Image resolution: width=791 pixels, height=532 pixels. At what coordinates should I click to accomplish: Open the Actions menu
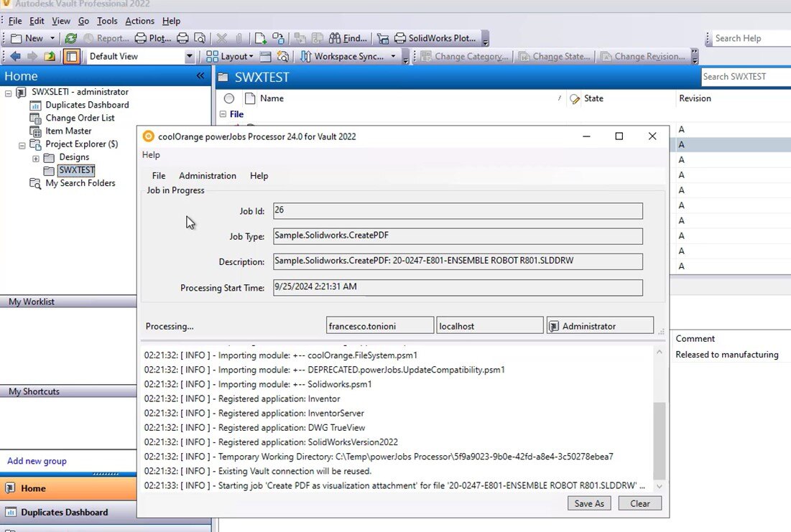tap(140, 21)
